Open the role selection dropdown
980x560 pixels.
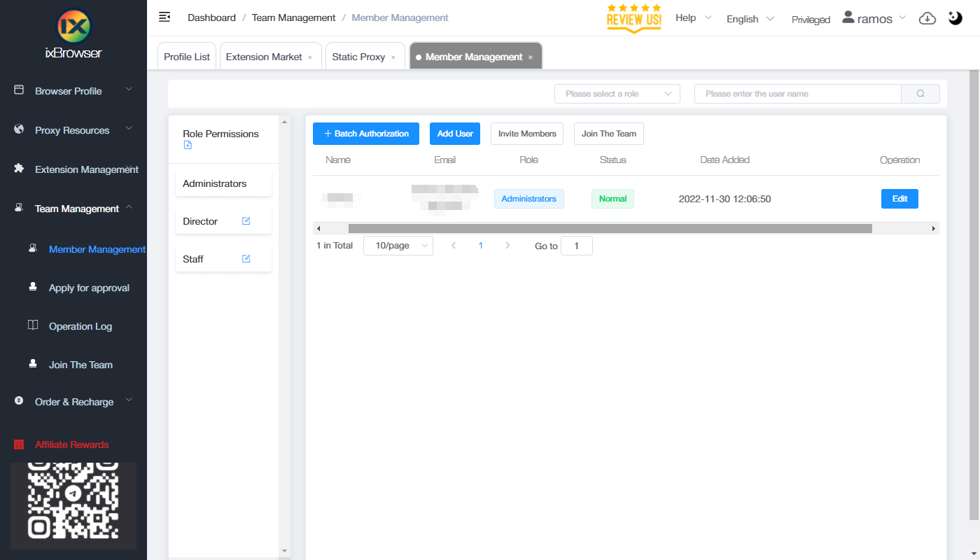pyautogui.click(x=617, y=94)
